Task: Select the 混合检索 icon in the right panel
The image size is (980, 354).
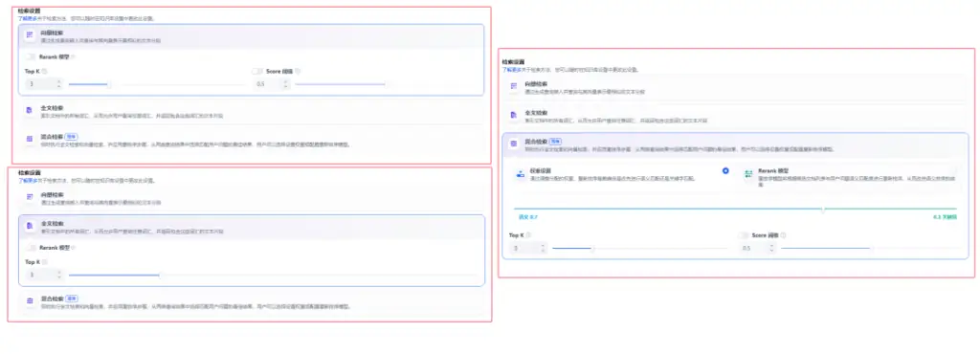Action: (514, 144)
